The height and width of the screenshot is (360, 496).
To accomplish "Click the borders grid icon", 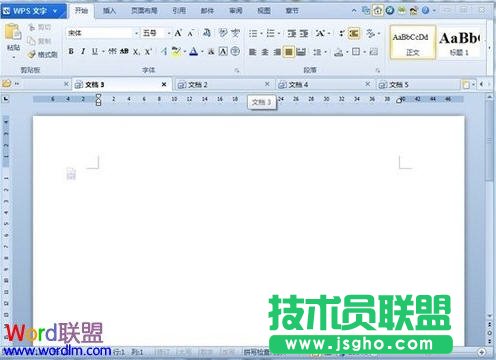I will click(356, 52).
